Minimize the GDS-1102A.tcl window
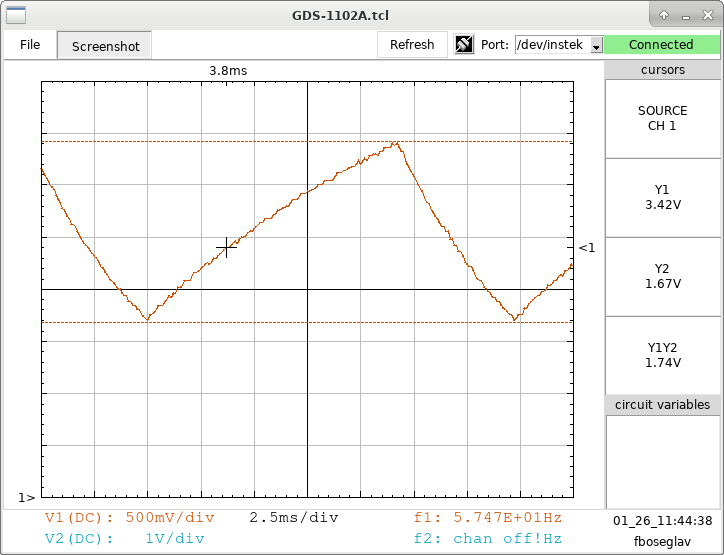724x555 pixels. click(x=685, y=16)
